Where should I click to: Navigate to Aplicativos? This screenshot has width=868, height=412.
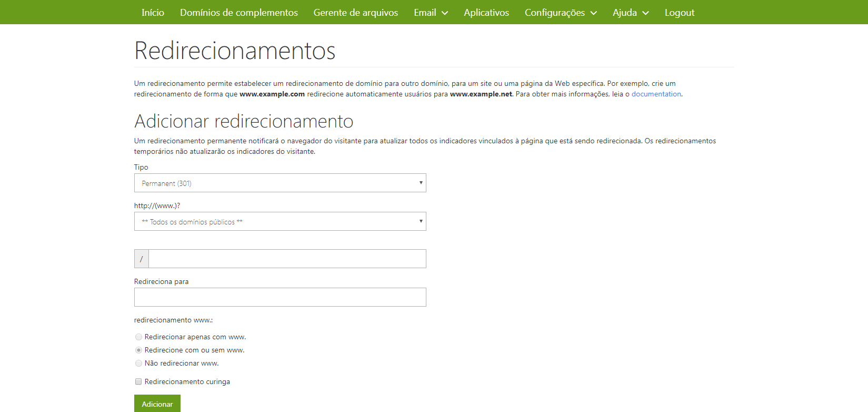486,13
